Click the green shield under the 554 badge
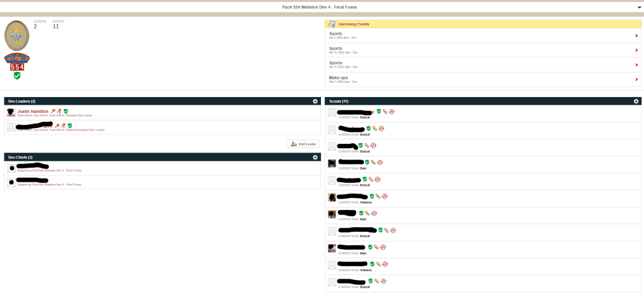The width and height of the screenshot is (644, 297). pos(17,76)
